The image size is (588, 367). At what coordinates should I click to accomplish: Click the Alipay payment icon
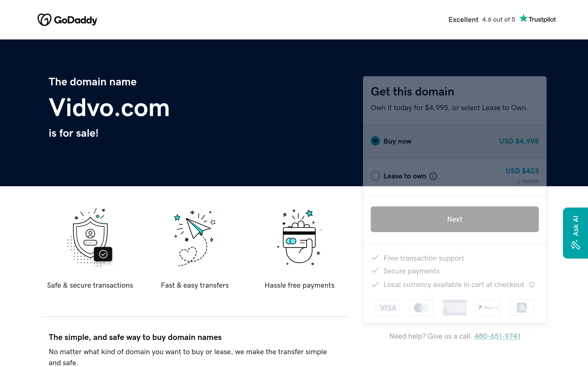(x=522, y=308)
